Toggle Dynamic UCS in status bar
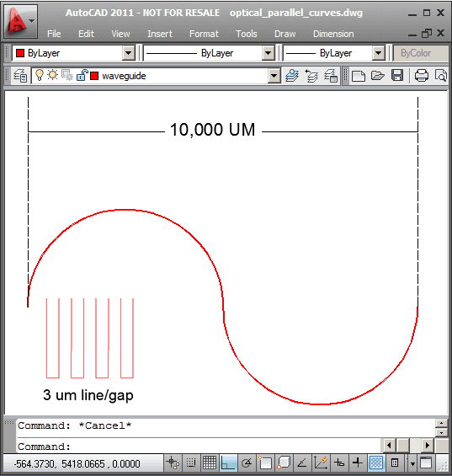 coord(321,463)
